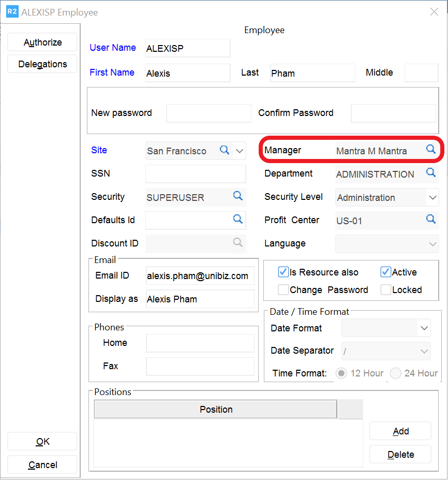Check the Locked checkbox
The height and width of the screenshot is (480, 448).
coord(385,289)
